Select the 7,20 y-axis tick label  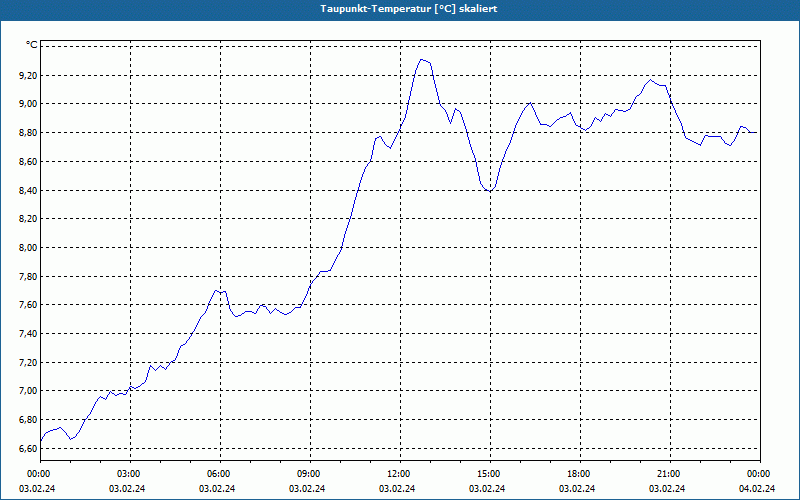pyautogui.click(x=28, y=362)
